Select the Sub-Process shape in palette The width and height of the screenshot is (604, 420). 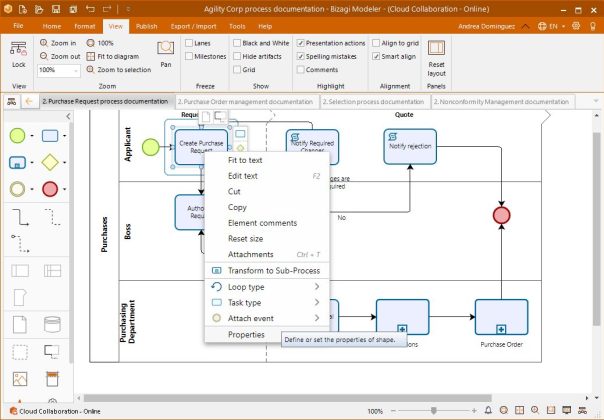click(17, 163)
